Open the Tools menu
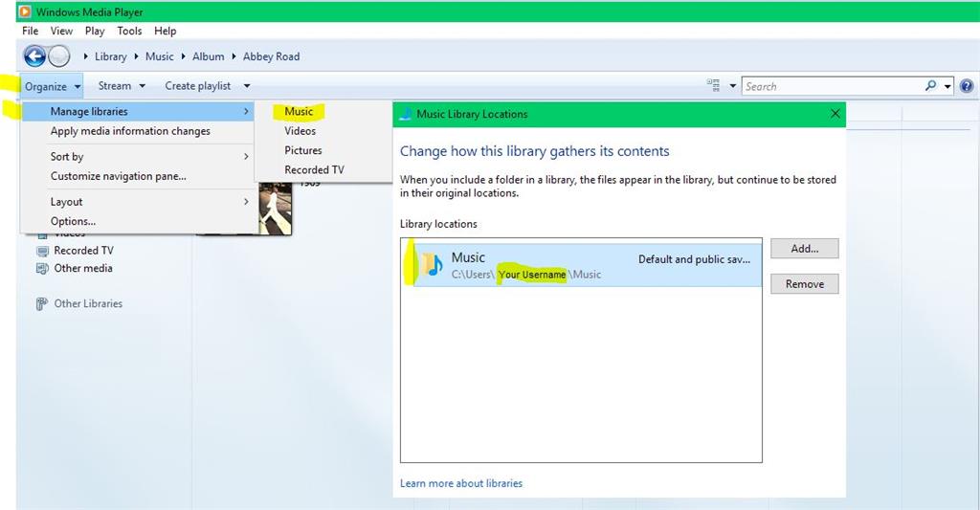The image size is (980, 510). point(129,31)
